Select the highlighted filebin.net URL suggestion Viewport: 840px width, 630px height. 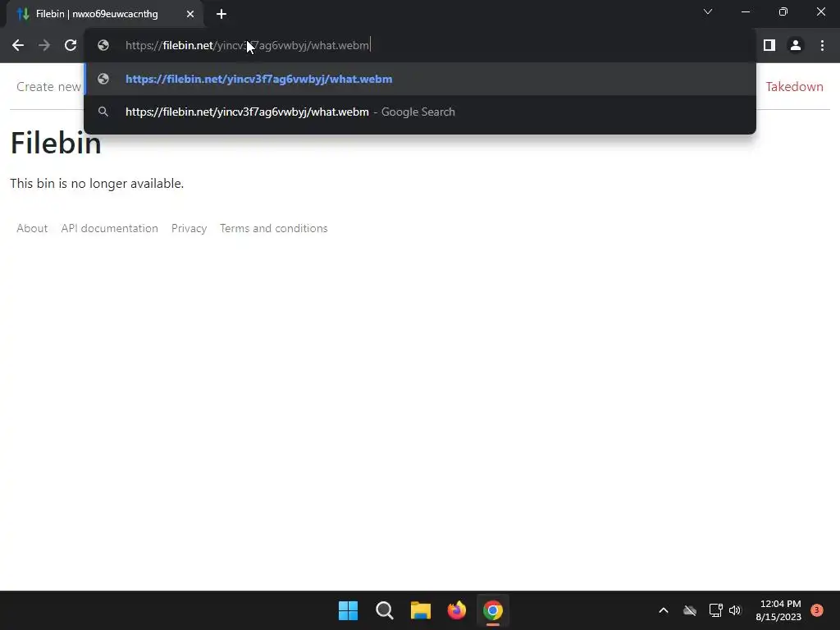click(420, 80)
